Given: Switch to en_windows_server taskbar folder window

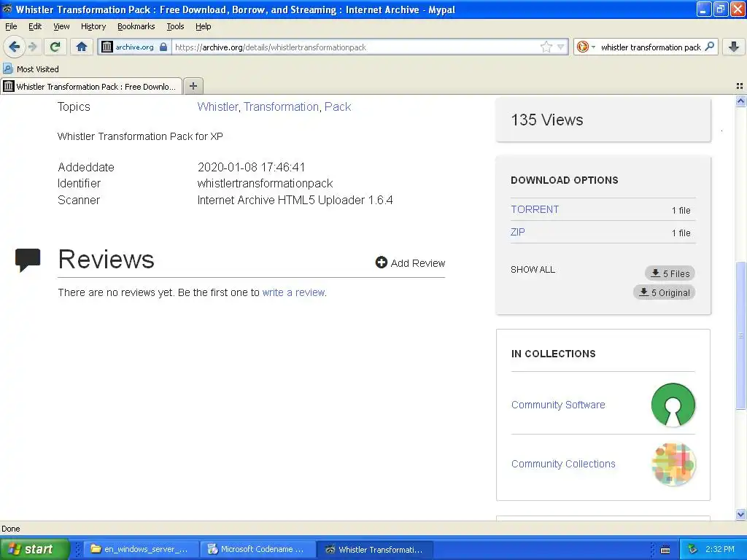Looking at the screenshot, I should tap(140, 549).
